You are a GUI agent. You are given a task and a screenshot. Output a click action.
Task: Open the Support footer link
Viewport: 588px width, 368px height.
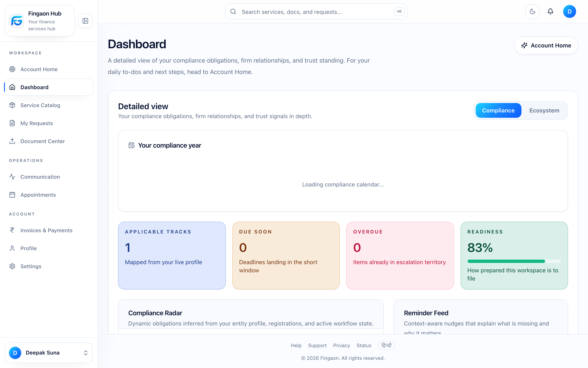pos(317,345)
